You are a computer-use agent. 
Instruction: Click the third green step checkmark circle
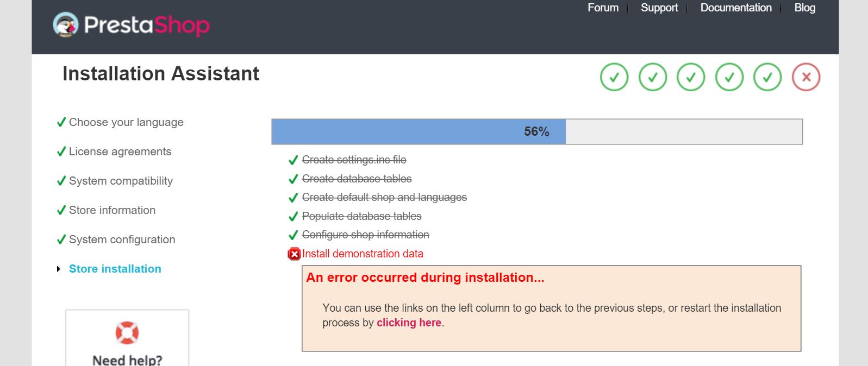[691, 77]
